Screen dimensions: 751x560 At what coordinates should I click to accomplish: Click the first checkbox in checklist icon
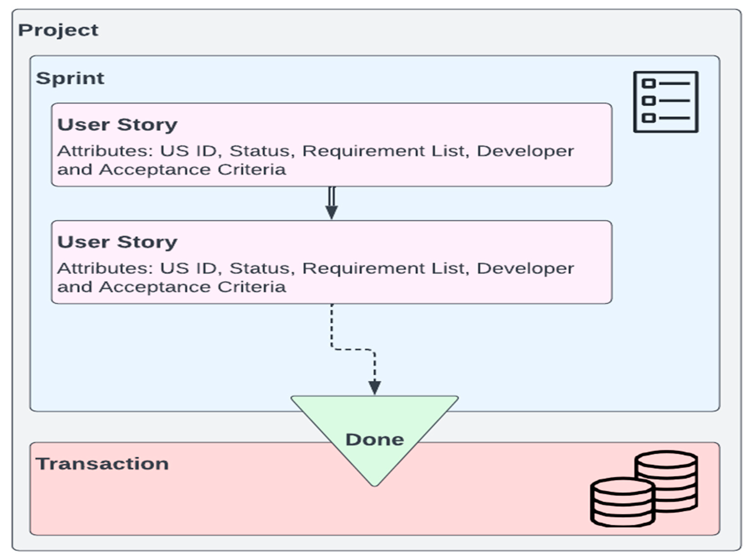point(648,83)
